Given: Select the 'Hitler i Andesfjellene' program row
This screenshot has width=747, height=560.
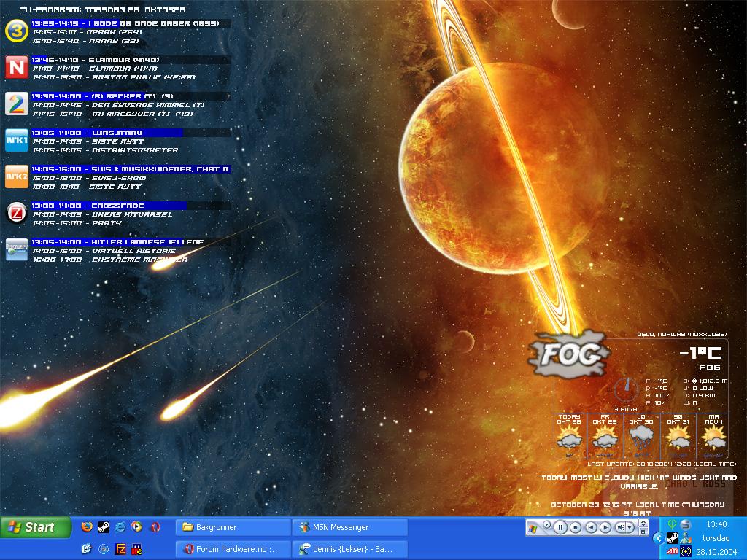Looking at the screenshot, I should point(131,242).
